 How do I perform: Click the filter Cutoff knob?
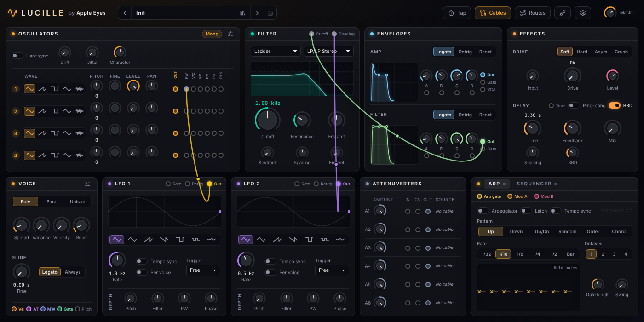pos(268,120)
